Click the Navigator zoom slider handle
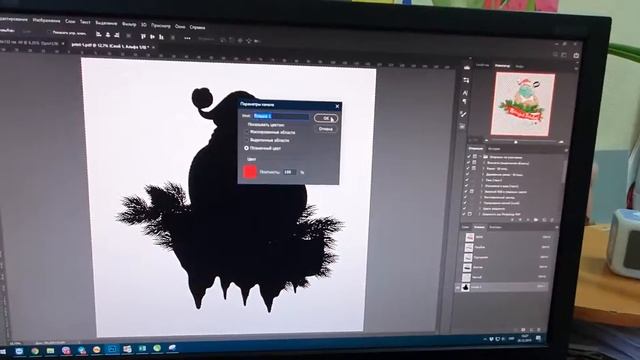 click(x=516, y=142)
